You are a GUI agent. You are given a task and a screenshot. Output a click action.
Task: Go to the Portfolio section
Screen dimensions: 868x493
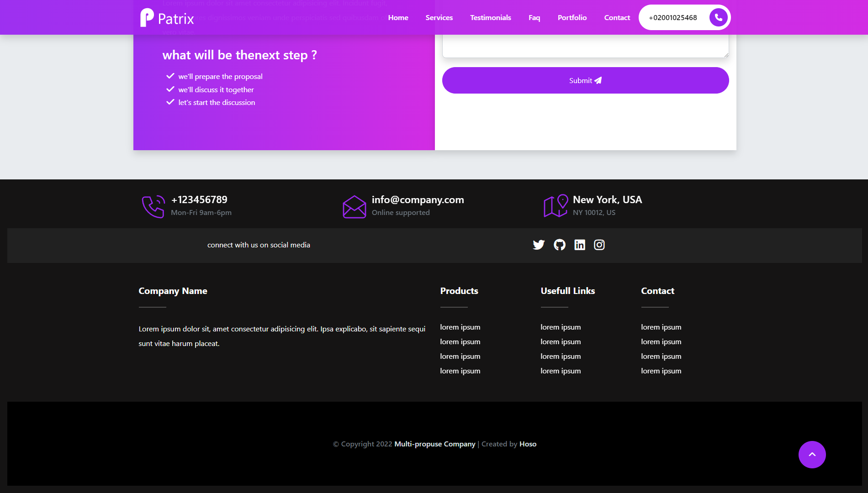coord(572,17)
